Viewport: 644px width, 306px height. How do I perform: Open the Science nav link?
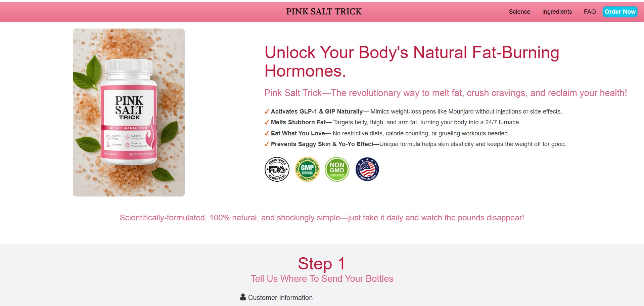click(519, 12)
